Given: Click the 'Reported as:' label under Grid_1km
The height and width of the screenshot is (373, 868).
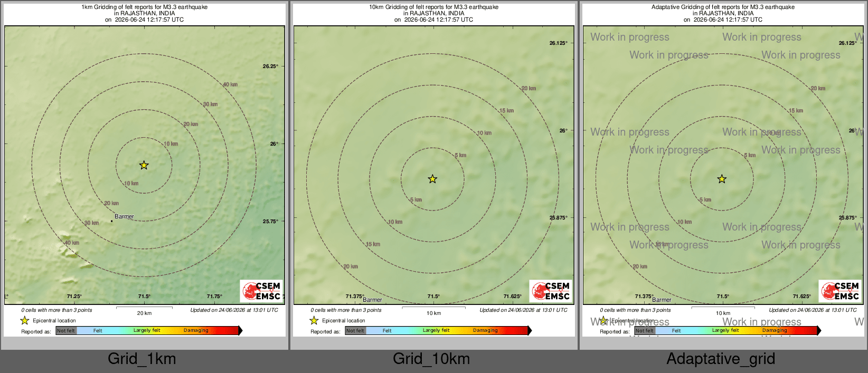Looking at the screenshot, I should pos(36,332).
